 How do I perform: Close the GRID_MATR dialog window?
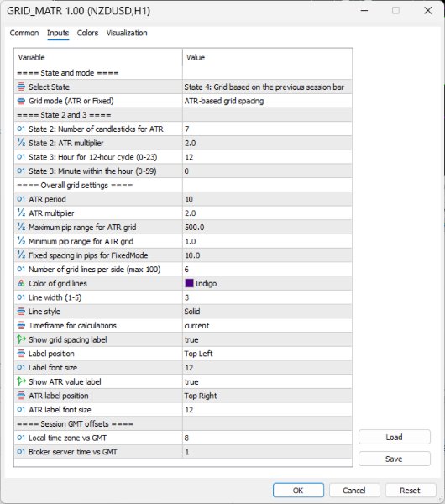pyautogui.click(x=427, y=11)
